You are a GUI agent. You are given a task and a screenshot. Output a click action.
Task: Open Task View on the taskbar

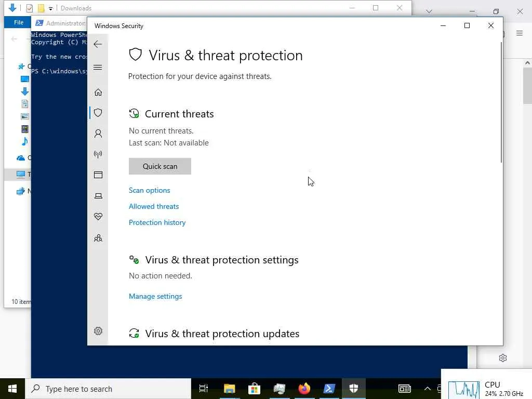tap(204, 389)
